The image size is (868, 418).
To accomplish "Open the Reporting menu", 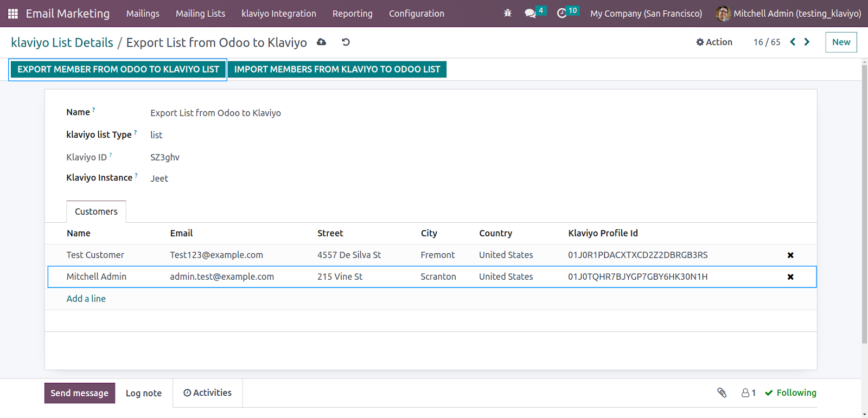I will click(x=353, y=14).
